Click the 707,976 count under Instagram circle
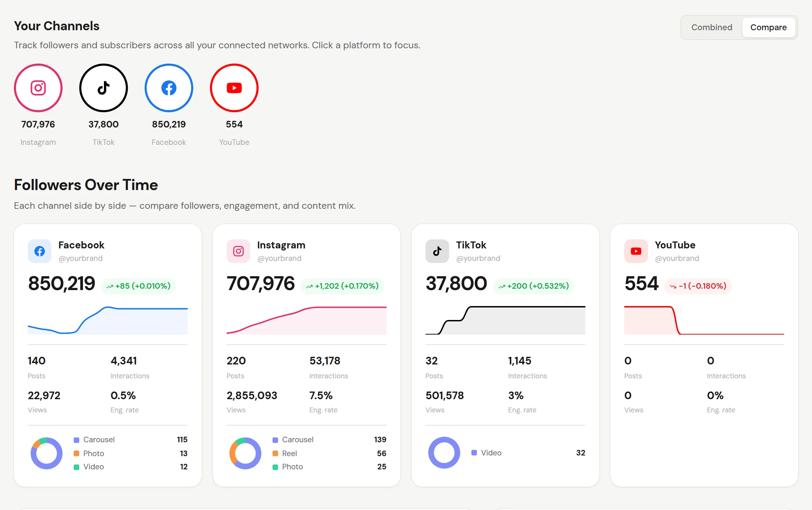This screenshot has width=812, height=510. tap(38, 124)
